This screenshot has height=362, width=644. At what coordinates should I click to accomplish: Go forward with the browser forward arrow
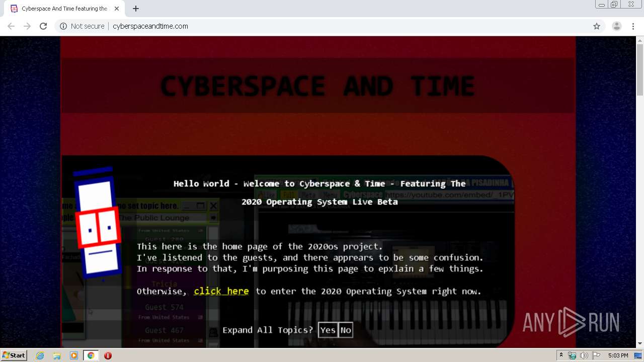pos(27,26)
